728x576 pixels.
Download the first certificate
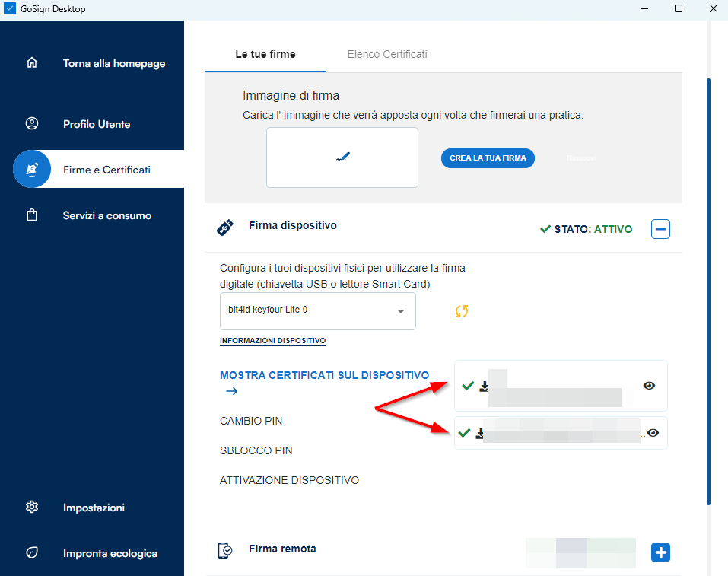(x=484, y=387)
